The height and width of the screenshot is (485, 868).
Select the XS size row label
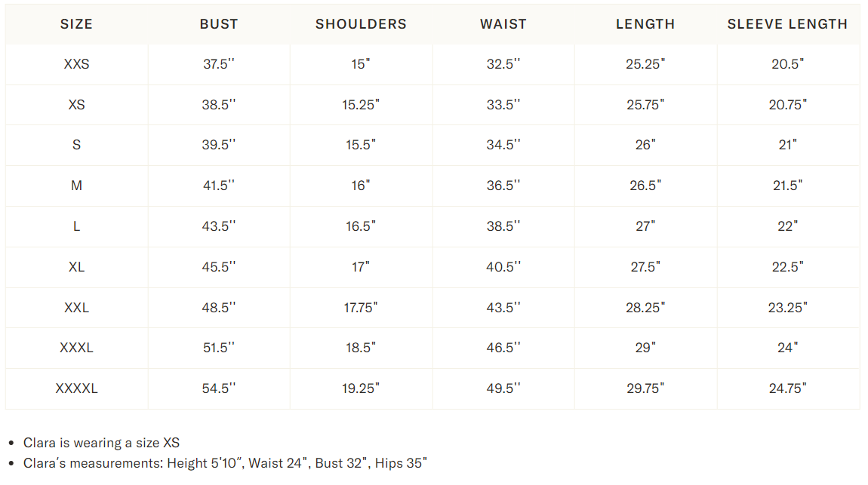click(76, 105)
